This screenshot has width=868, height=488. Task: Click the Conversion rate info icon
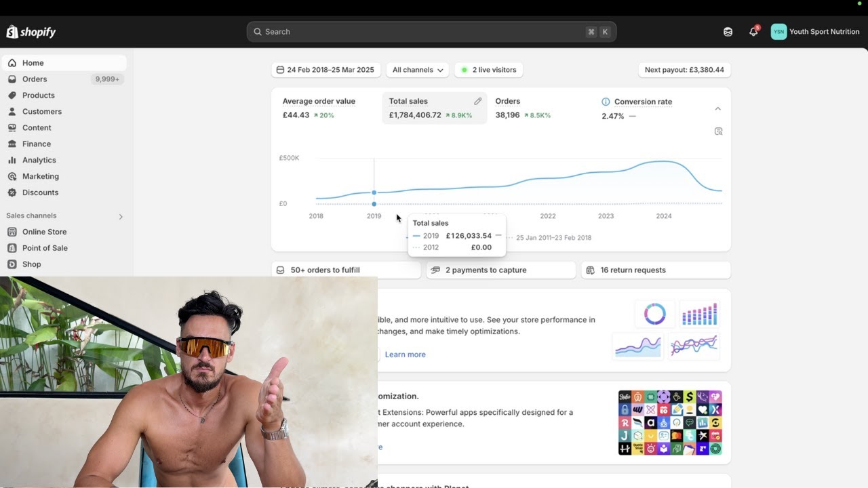coord(606,102)
